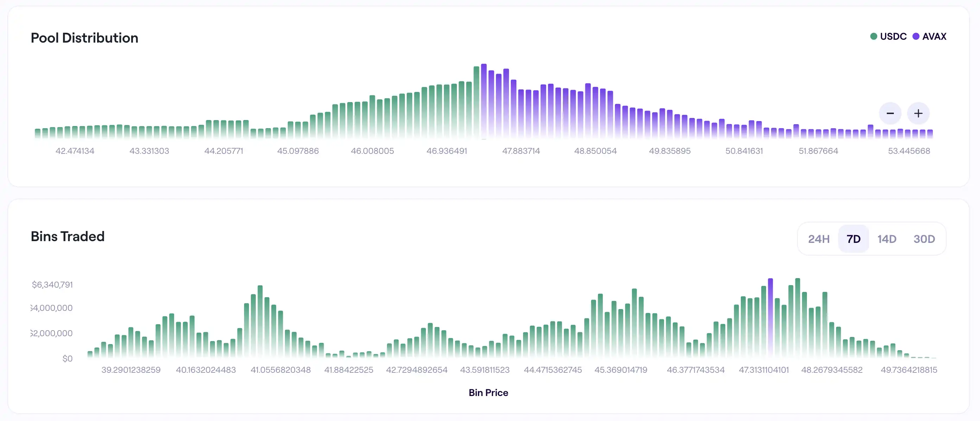
Task: Click the AVAX legend label
Action: coord(934,37)
